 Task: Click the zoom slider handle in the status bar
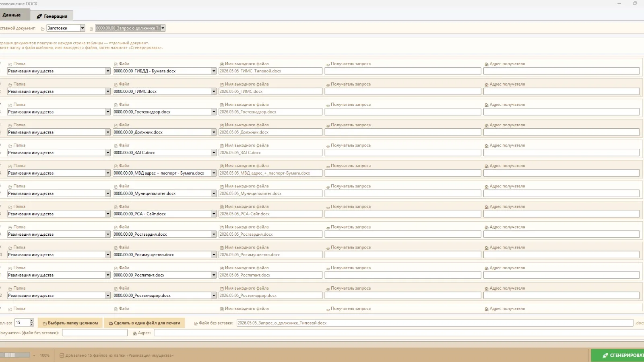click(x=10, y=355)
